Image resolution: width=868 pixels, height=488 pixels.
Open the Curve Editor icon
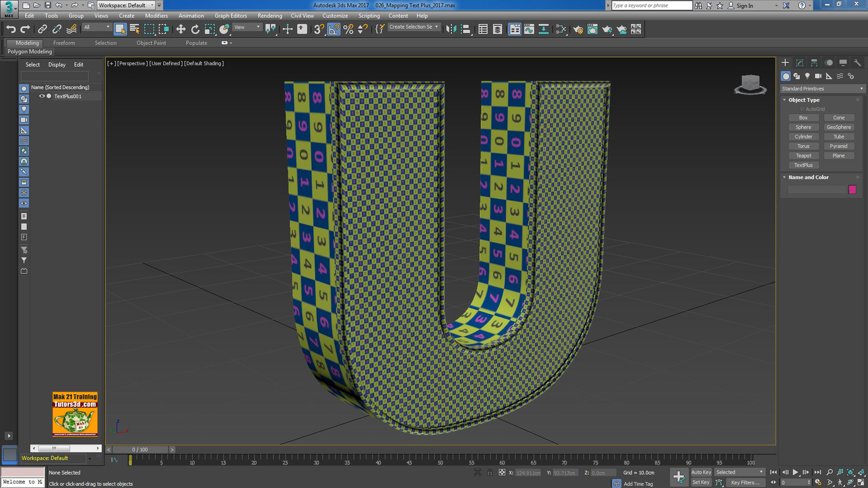click(x=529, y=29)
